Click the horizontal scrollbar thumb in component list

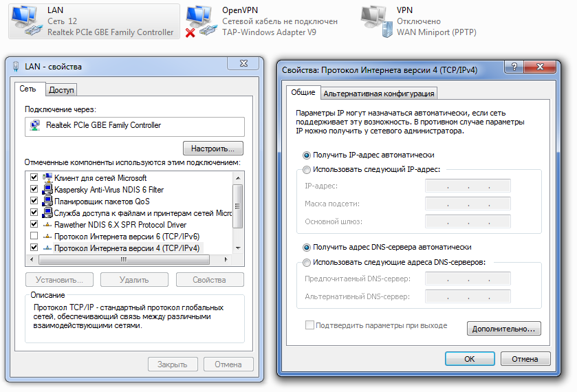pyautogui.click(x=124, y=259)
